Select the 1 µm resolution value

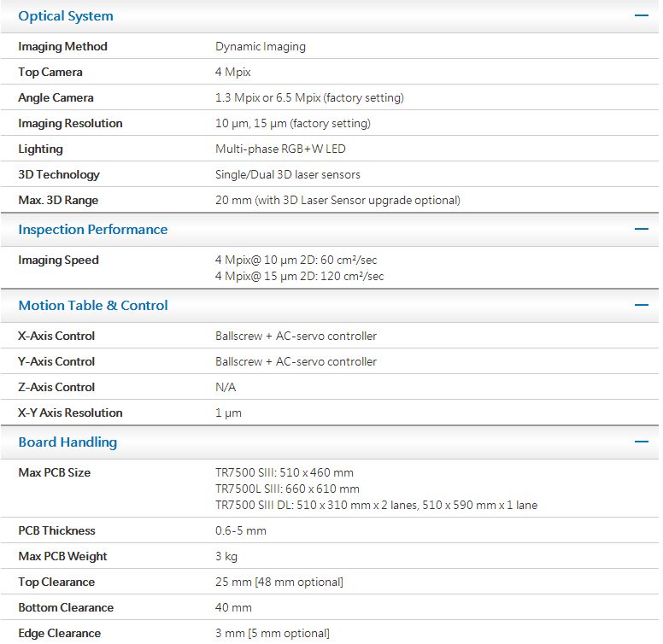(228, 413)
